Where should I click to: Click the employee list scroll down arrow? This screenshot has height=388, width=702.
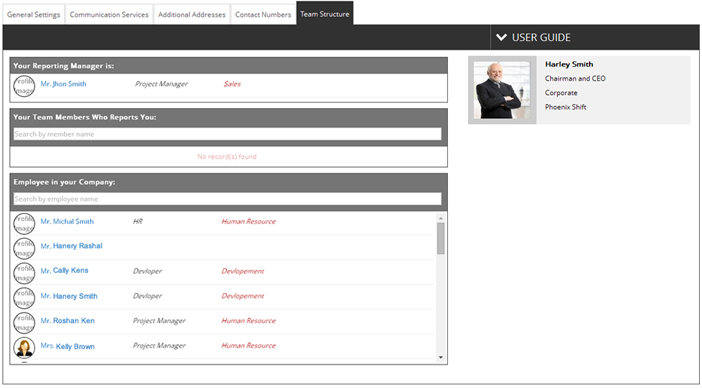(441, 357)
